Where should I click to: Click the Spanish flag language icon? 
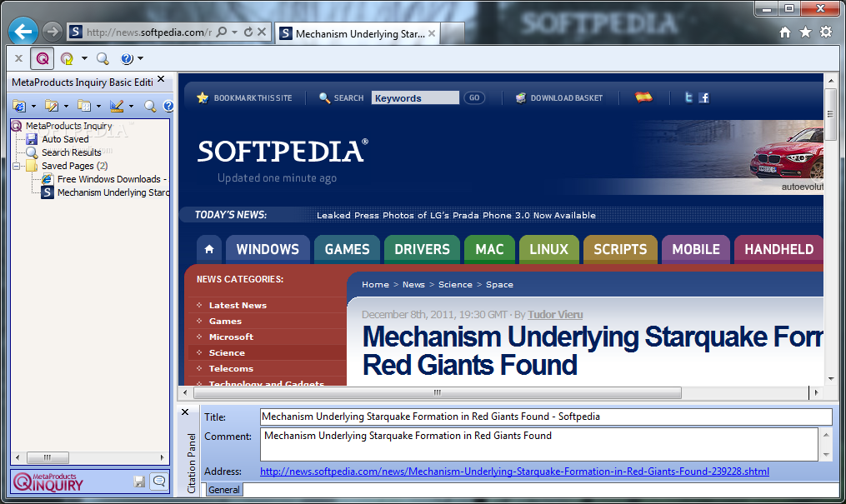click(643, 97)
